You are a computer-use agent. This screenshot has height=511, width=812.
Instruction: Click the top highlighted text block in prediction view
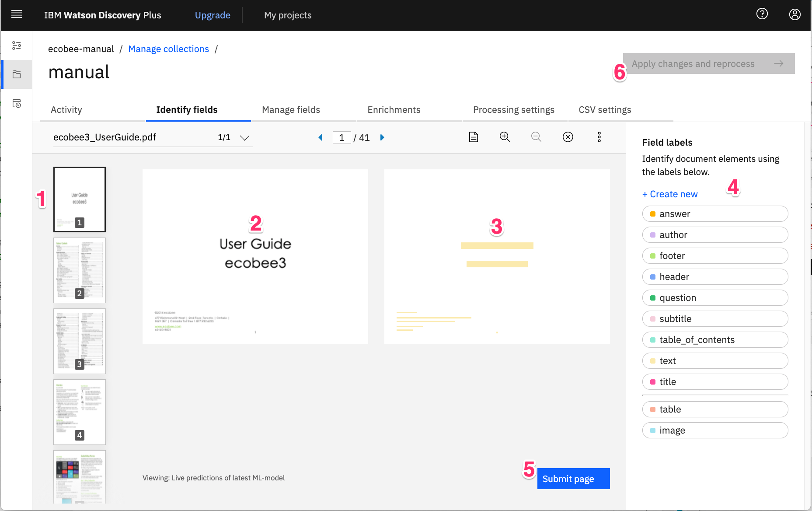point(497,246)
